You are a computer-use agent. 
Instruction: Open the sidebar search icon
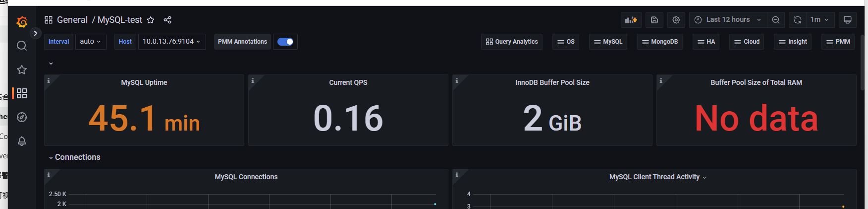(x=22, y=46)
